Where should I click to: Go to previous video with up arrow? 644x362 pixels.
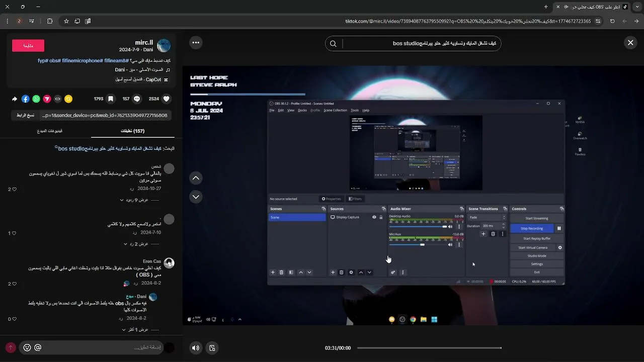(196, 178)
